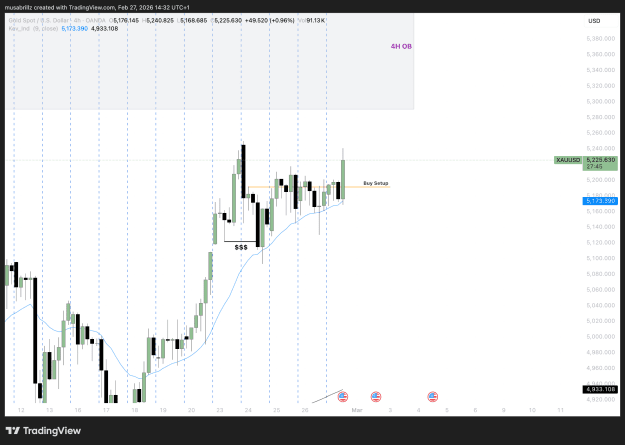The width and height of the screenshot is (625, 445).
Task: Click date 12 on the time axis
Action: (x=21, y=410)
